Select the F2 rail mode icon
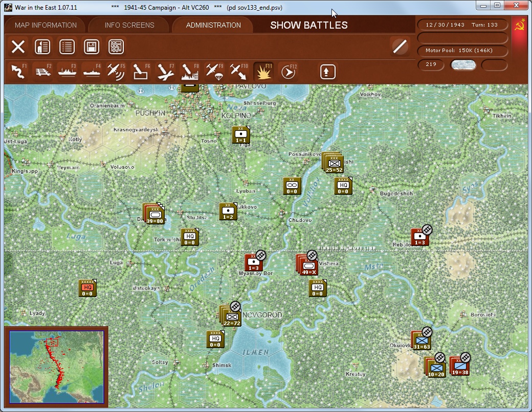Viewport: 532px width, 412px height. point(43,72)
